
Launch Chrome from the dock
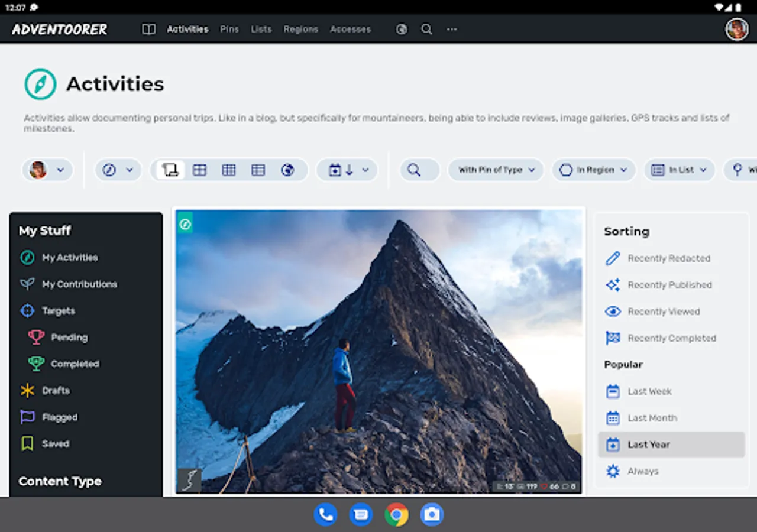coord(396,515)
